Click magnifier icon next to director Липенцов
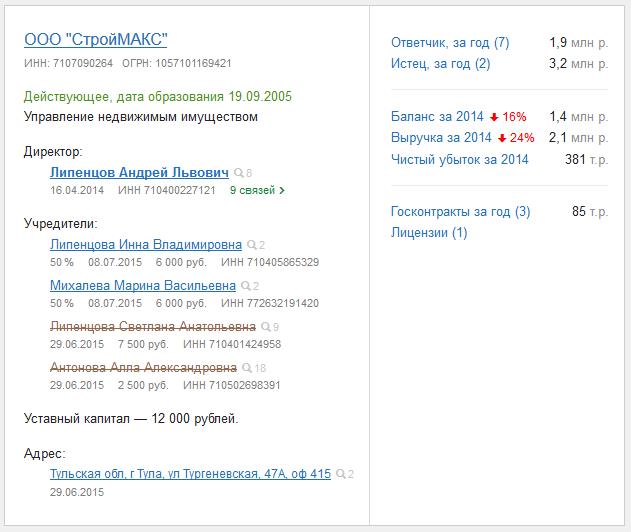Screen dimensions: 631x532 [238, 173]
